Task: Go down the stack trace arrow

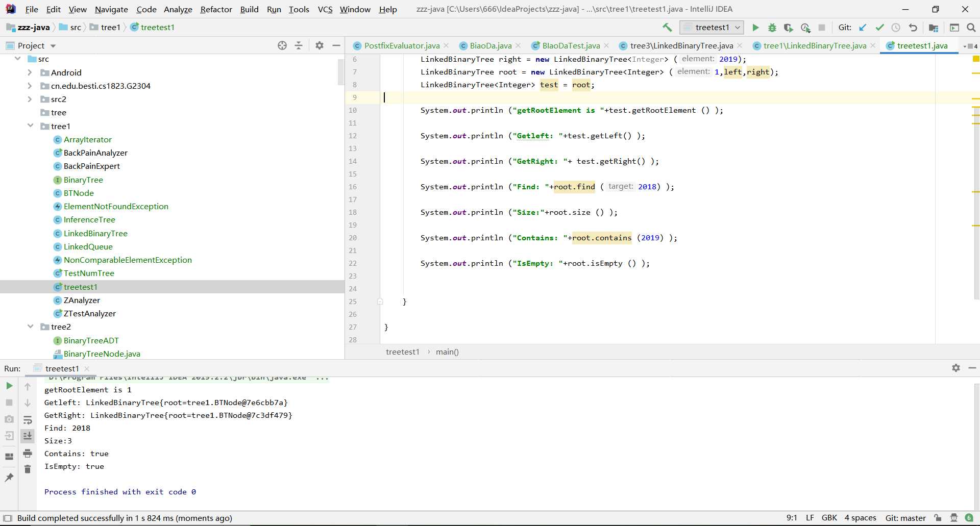Action: pyautogui.click(x=28, y=403)
